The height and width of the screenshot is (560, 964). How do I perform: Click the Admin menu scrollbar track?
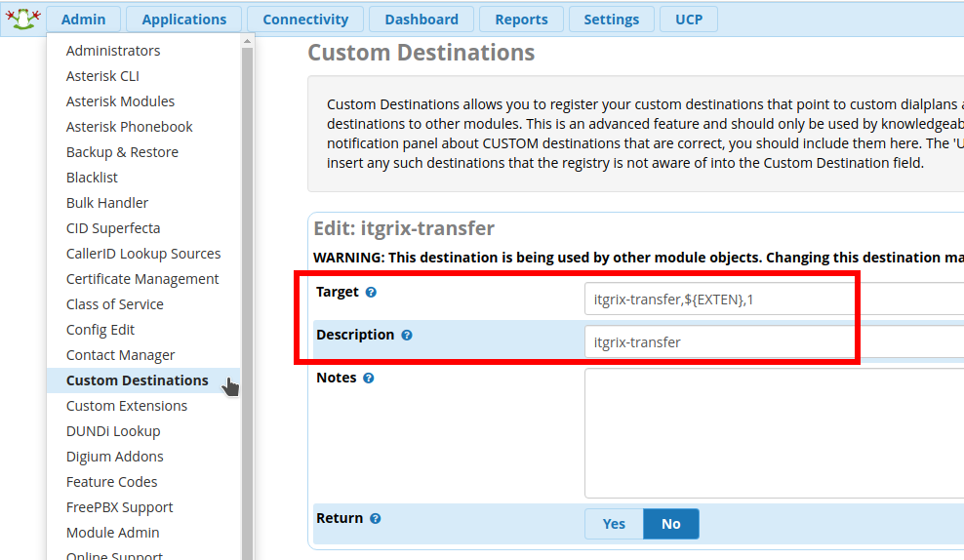point(247,303)
